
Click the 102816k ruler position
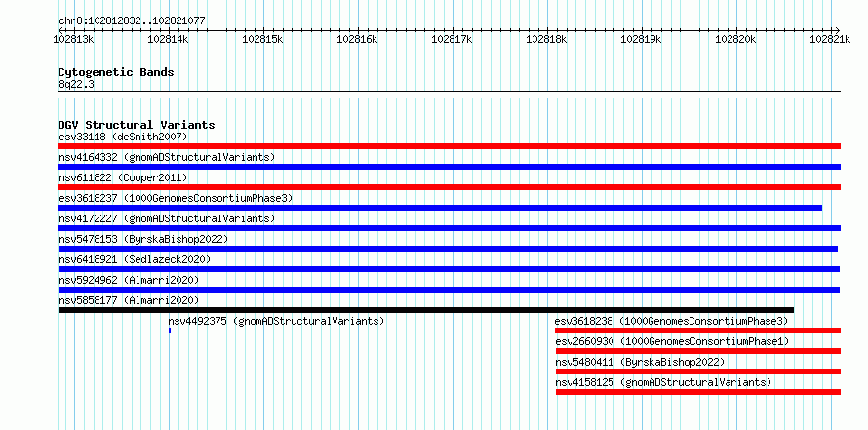click(x=357, y=39)
